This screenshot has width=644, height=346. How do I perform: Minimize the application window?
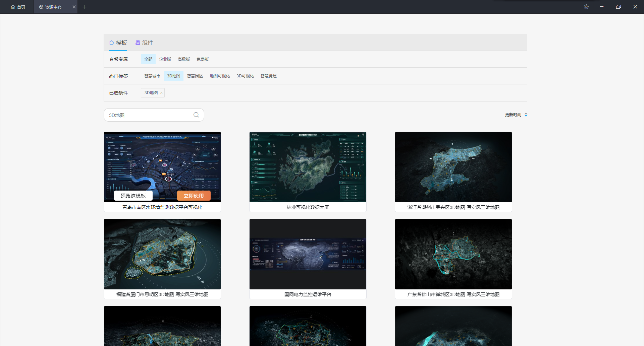coord(602,7)
